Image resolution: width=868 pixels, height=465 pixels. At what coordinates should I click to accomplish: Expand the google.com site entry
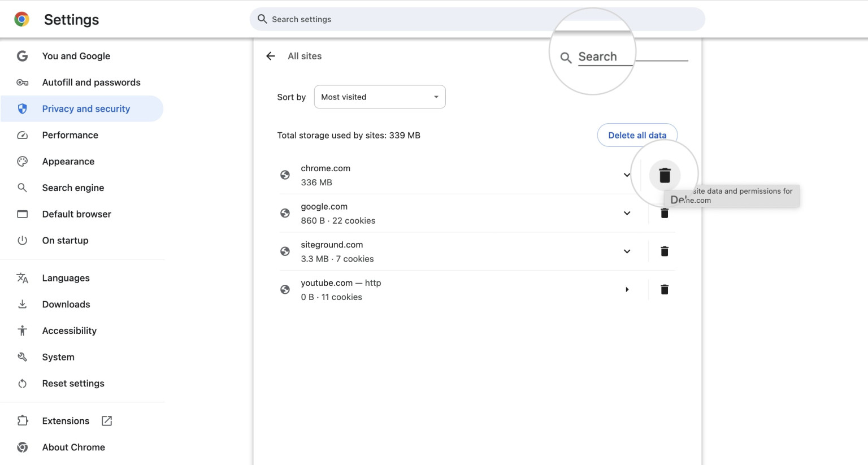[627, 214]
